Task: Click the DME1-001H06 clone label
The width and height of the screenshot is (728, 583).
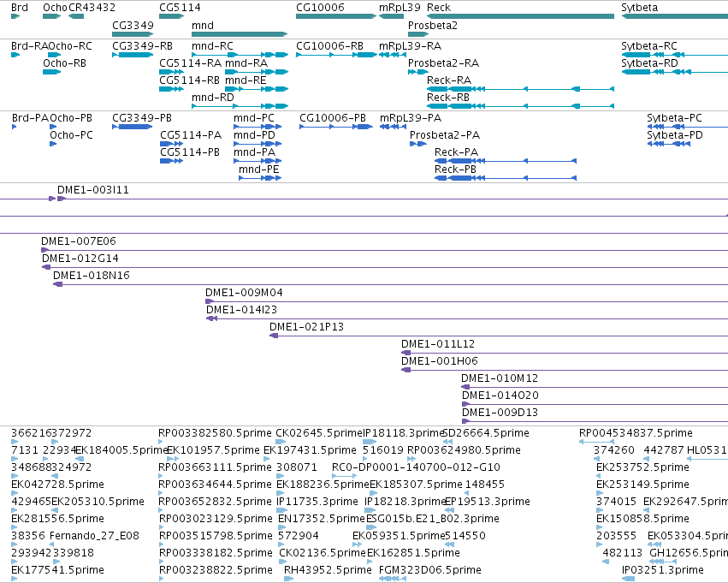Action: point(439,361)
